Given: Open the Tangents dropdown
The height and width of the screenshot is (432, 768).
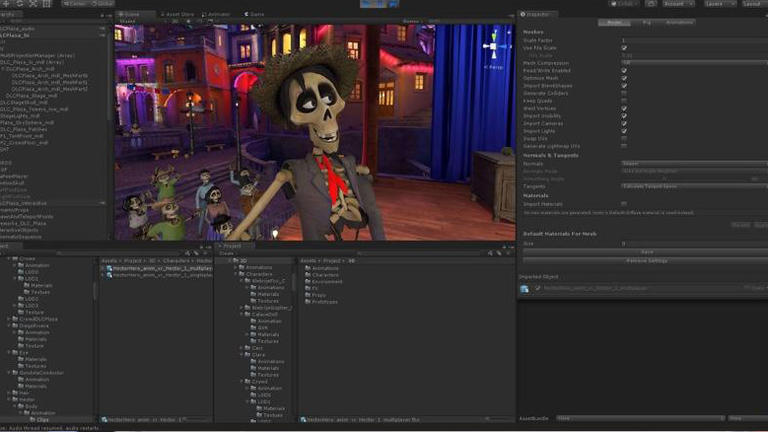Looking at the screenshot, I should [694, 187].
